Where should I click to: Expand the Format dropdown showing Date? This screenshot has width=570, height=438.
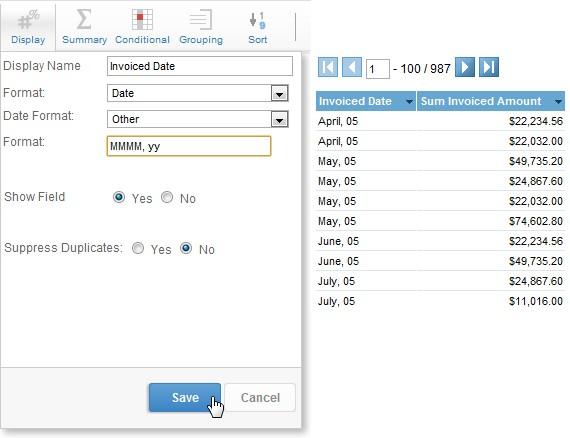[280, 93]
